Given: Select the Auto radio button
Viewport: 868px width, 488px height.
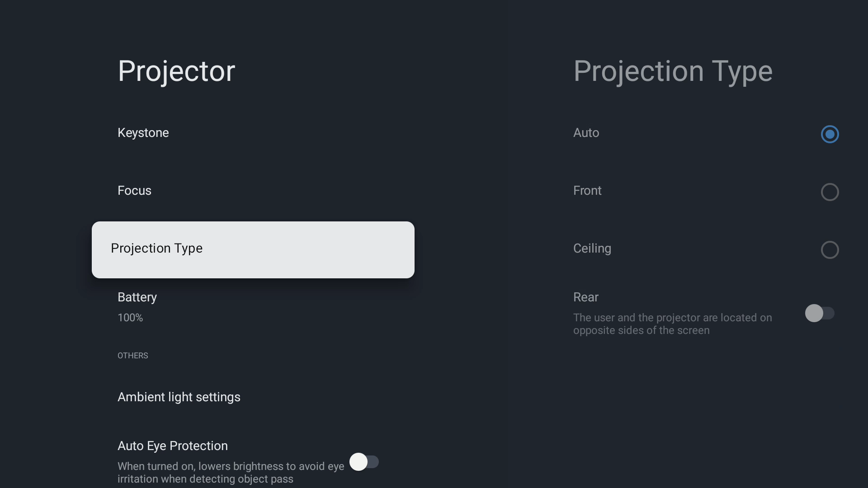Looking at the screenshot, I should (830, 134).
